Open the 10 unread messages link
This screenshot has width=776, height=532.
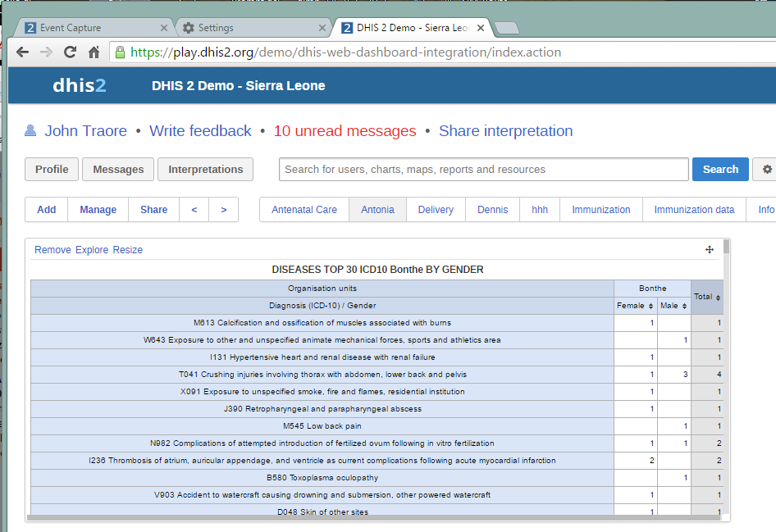pyautogui.click(x=345, y=131)
